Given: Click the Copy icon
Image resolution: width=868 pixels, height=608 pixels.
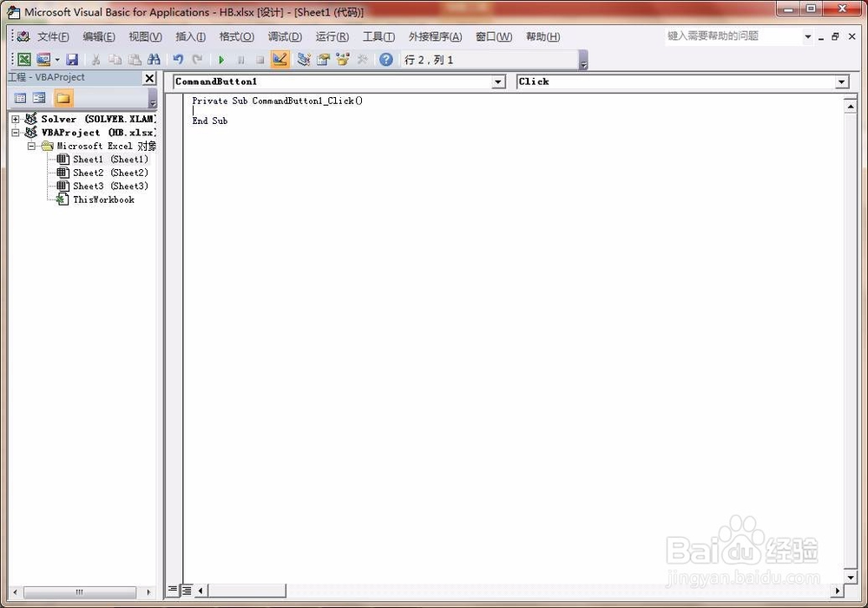Looking at the screenshot, I should coord(115,59).
